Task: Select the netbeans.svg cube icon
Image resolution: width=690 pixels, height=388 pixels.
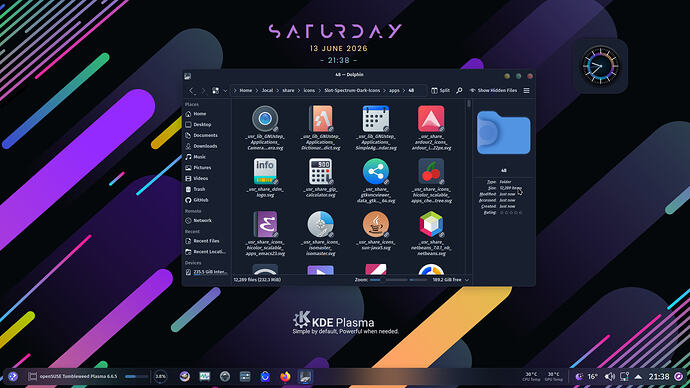Action: (x=431, y=224)
